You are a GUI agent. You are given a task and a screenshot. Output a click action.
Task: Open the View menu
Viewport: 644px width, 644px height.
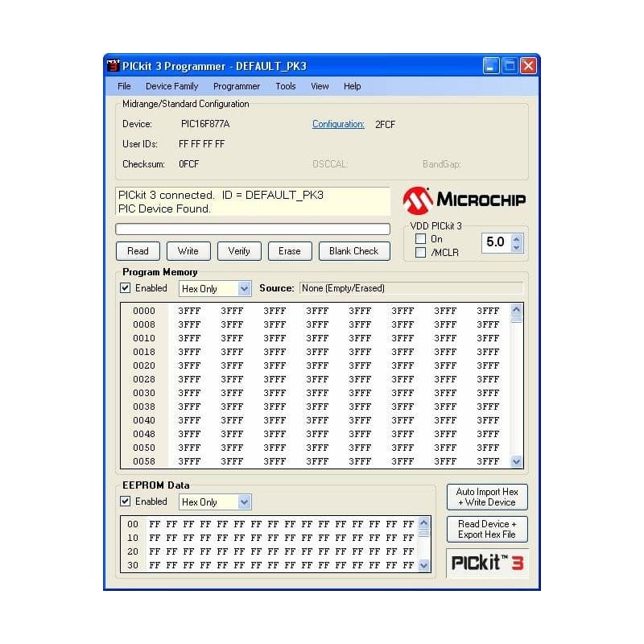(320, 86)
